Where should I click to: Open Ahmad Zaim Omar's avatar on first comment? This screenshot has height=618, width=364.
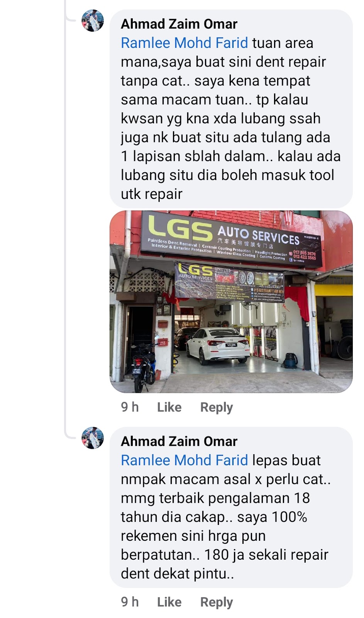click(x=93, y=20)
